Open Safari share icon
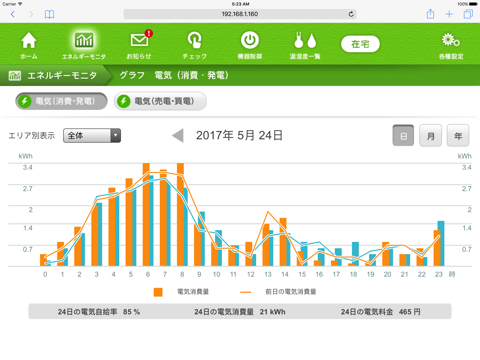 [430, 14]
